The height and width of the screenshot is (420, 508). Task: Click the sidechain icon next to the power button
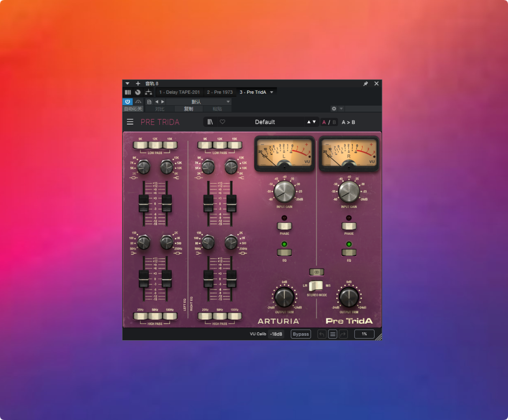[x=138, y=102]
